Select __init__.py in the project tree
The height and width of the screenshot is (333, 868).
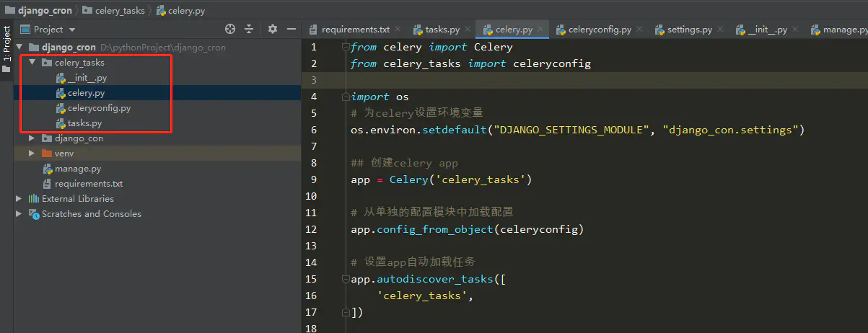tap(81, 78)
